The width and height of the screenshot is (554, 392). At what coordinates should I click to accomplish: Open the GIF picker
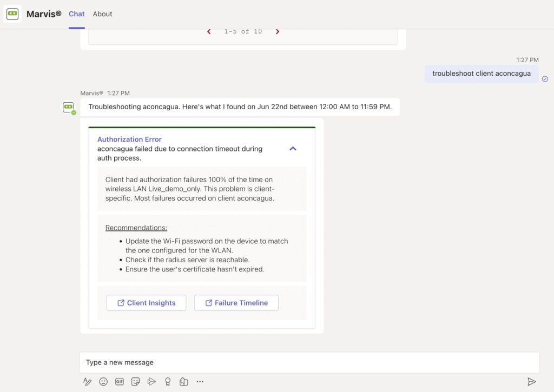point(120,382)
